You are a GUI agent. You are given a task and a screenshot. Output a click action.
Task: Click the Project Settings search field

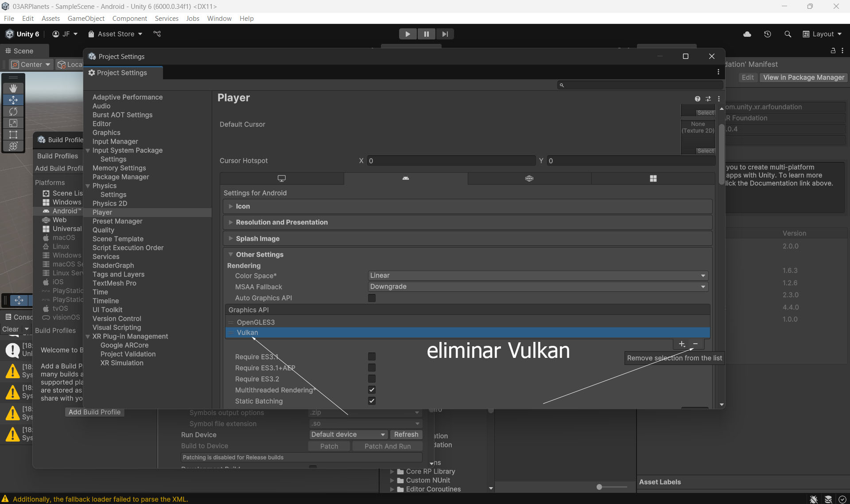coord(640,85)
